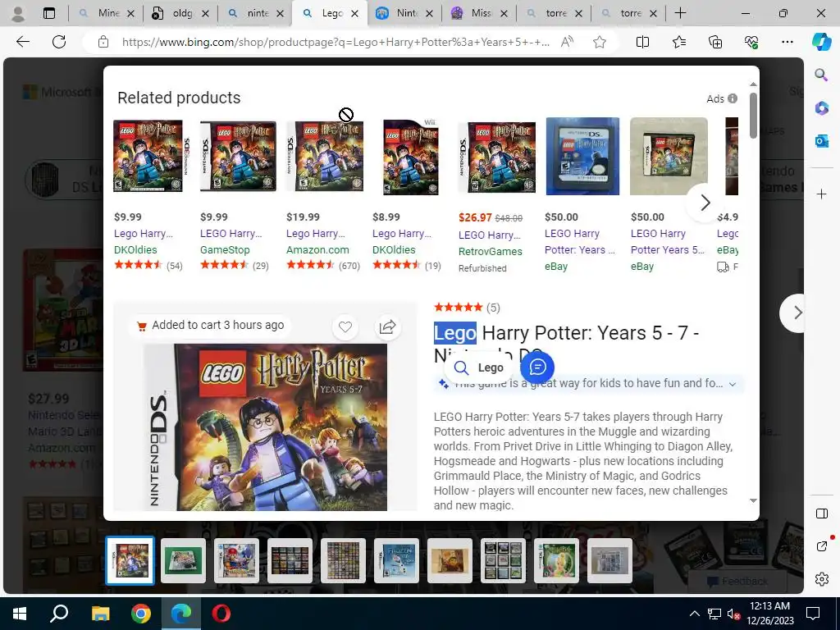Screen dimensions: 840x630
Task: Open Windows taskbar search
Action: pos(59,614)
